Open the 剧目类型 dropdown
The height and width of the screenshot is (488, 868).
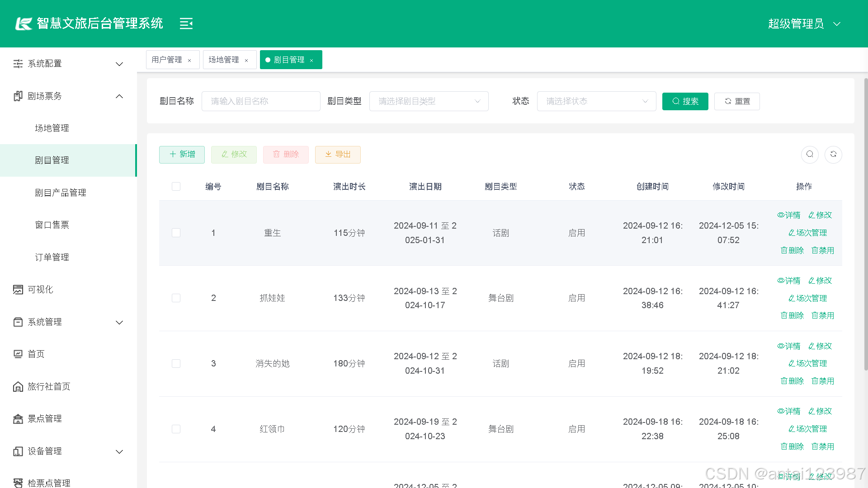point(429,101)
